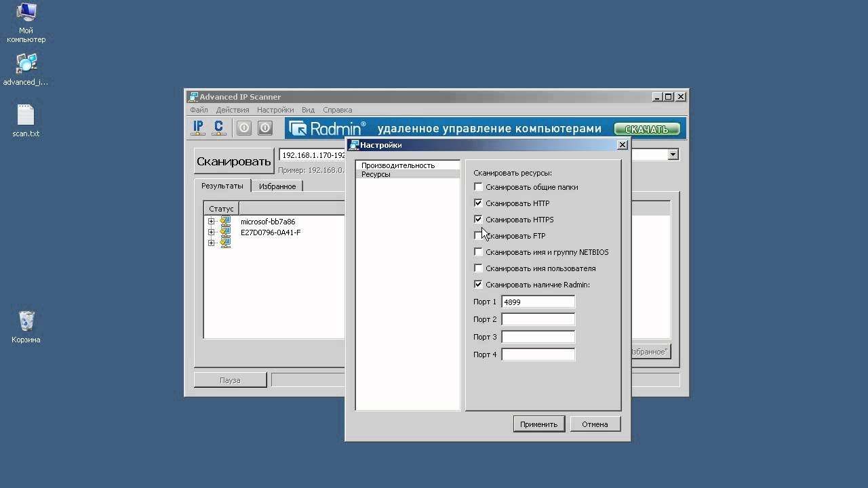Close the Настройки dialog
Viewport: 868px width, 488px height.
point(623,145)
